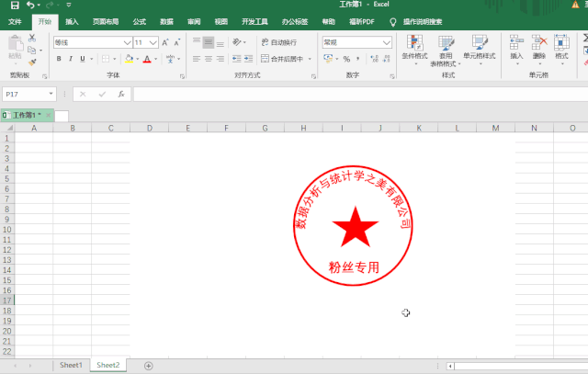588x374 pixels.
Task: Switch to the 页面布局 tab
Action: 106,22
